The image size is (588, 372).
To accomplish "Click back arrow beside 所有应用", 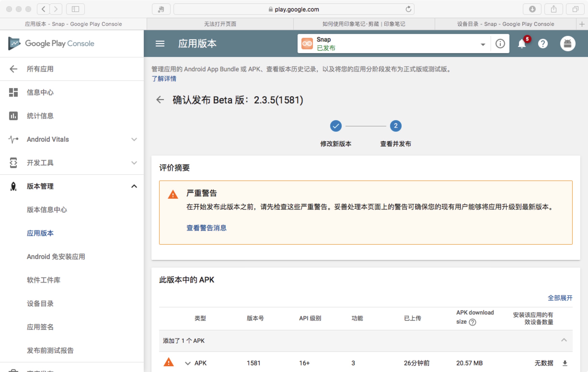I will coord(13,69).
